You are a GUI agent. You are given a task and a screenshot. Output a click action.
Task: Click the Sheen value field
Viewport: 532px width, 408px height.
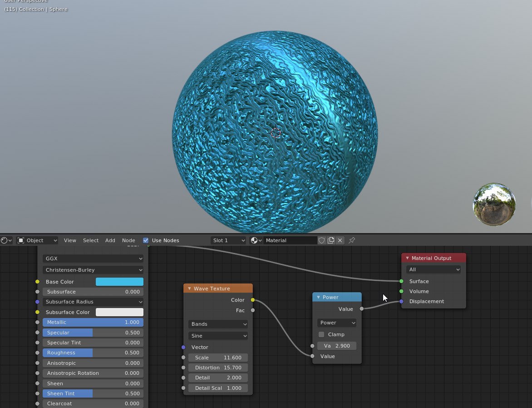tap(93, 383)
